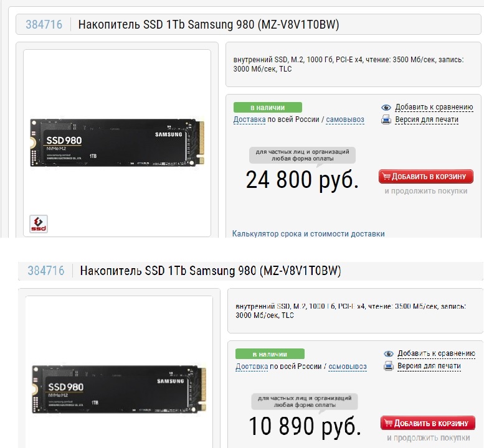The image size is (484, 448).
Task: Open 'Версия для печати' in the 24 800 руб. listing
Action: (x=427, y=119)
